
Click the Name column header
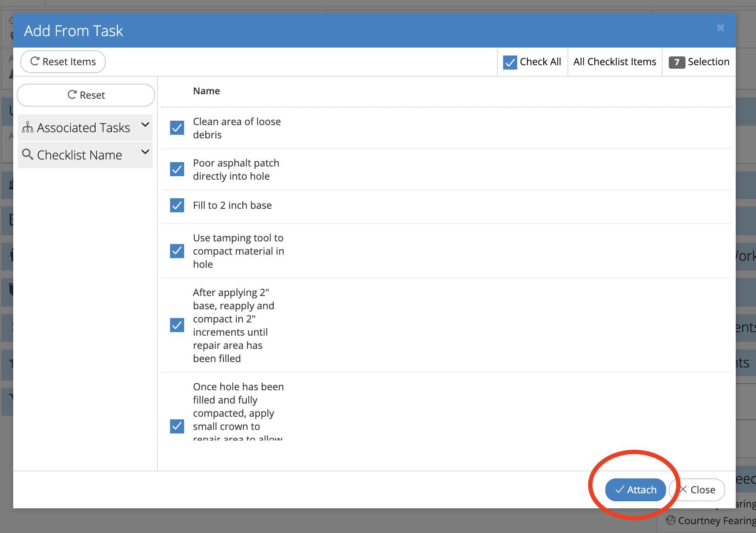tap(206, 91)
